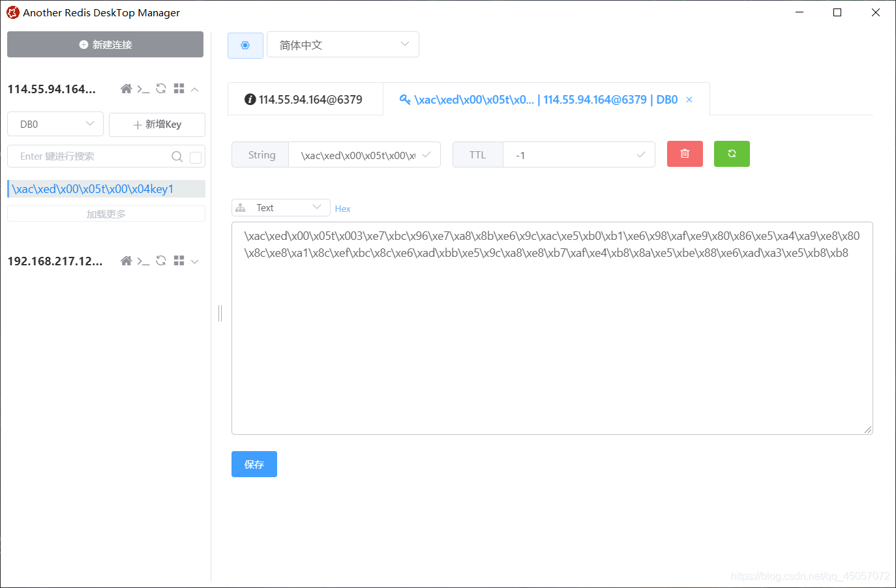Viewport: 896px width, 588px height.
Task: Click the text area resize grip
Action: pyautogui.click(x=868, y=429)
